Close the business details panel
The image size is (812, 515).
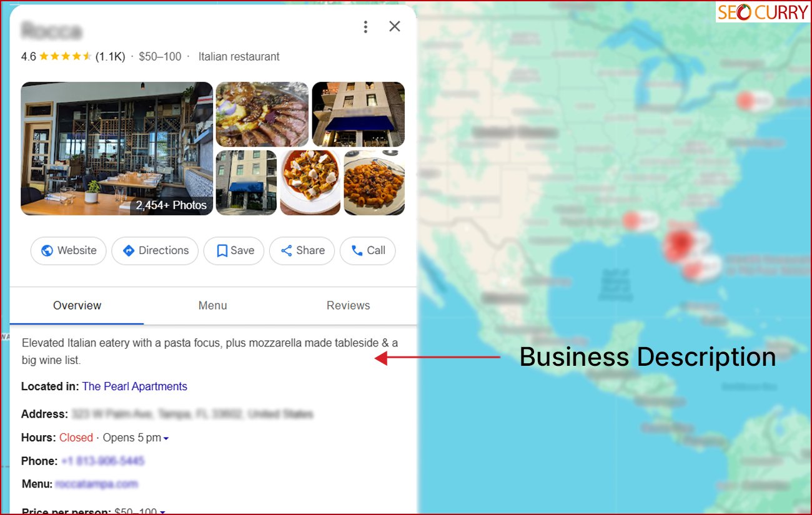pos(395,26)
